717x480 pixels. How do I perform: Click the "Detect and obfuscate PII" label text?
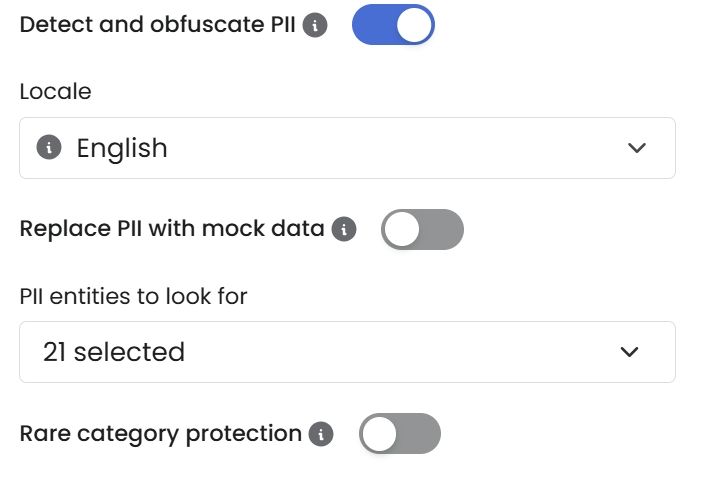[157, 25]
